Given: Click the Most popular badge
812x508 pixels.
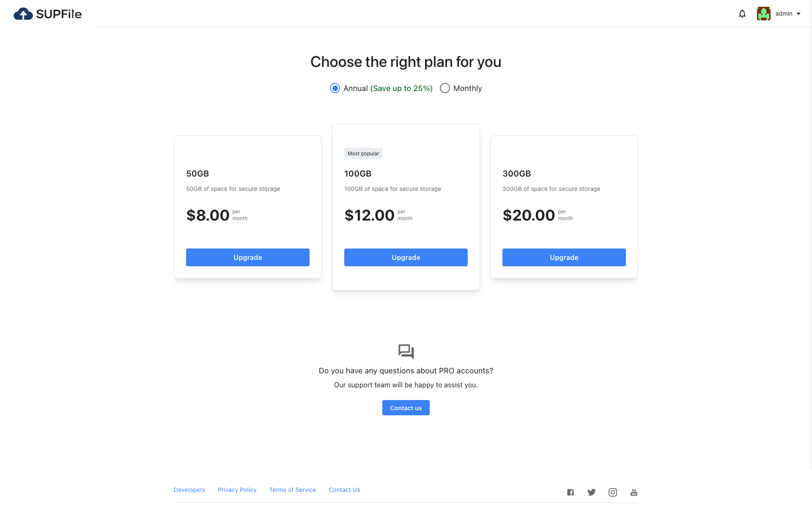Looking at the screenshot, I should tap(363, 154).
